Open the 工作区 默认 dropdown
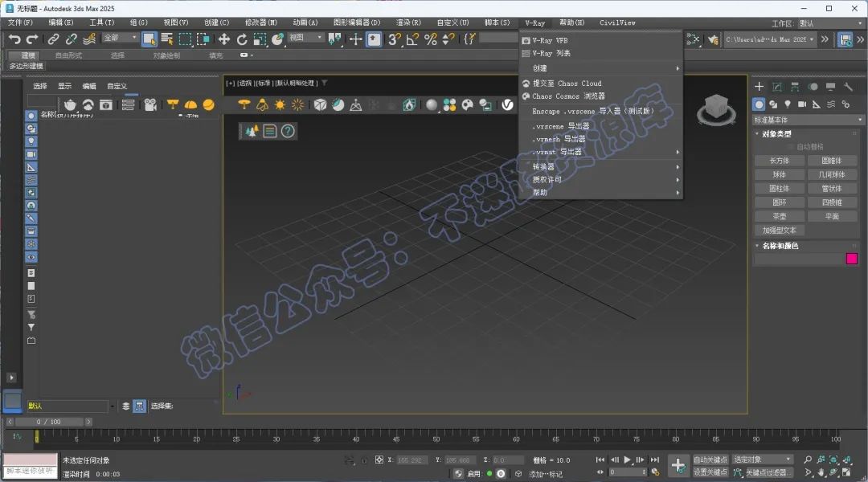The height and width of the screenshot is (482, 868). click(832, 23)
